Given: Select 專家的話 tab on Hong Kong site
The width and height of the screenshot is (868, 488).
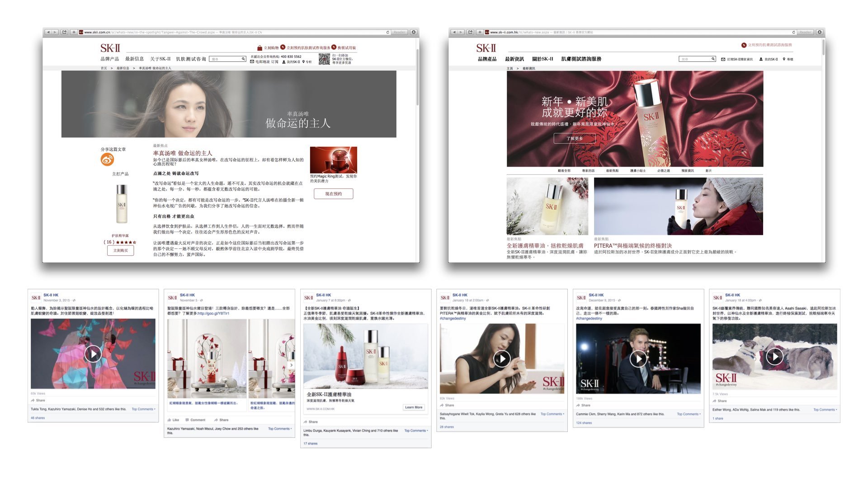Looking at the screenshot, I should click(x=588, y=171).
